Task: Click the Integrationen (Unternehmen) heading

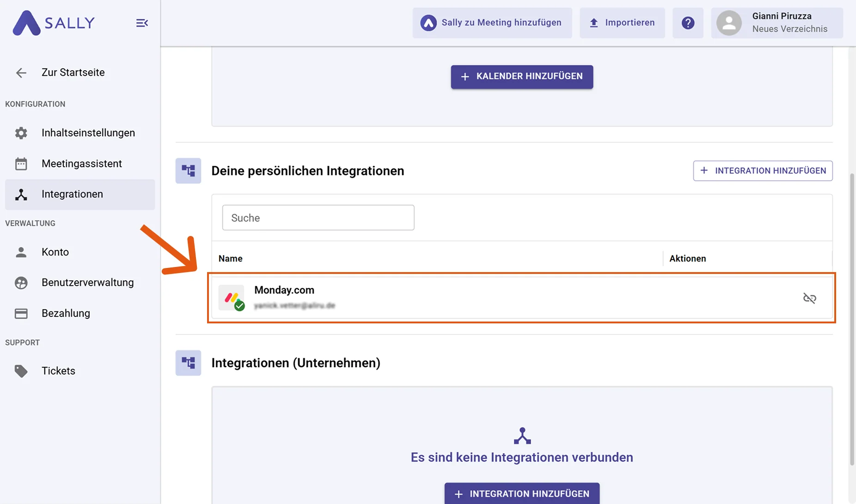Action: tap(296, 363)
